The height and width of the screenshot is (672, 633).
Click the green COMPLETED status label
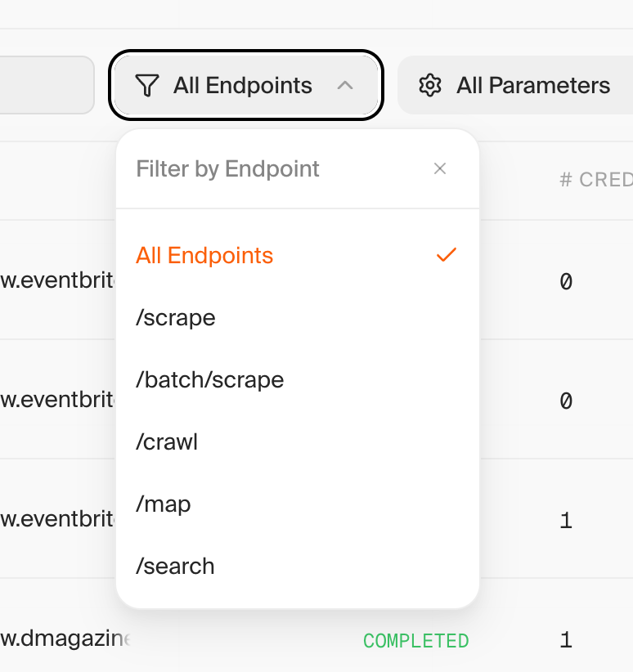tap(415, 641)
